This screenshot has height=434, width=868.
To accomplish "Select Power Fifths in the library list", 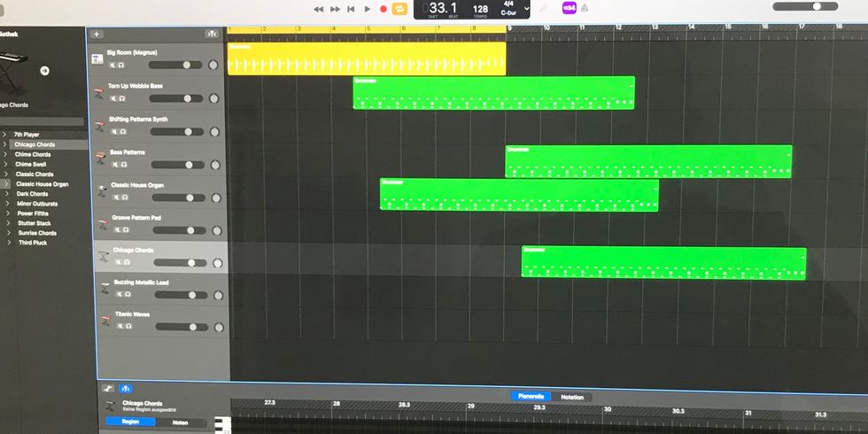I will [33, 213].
